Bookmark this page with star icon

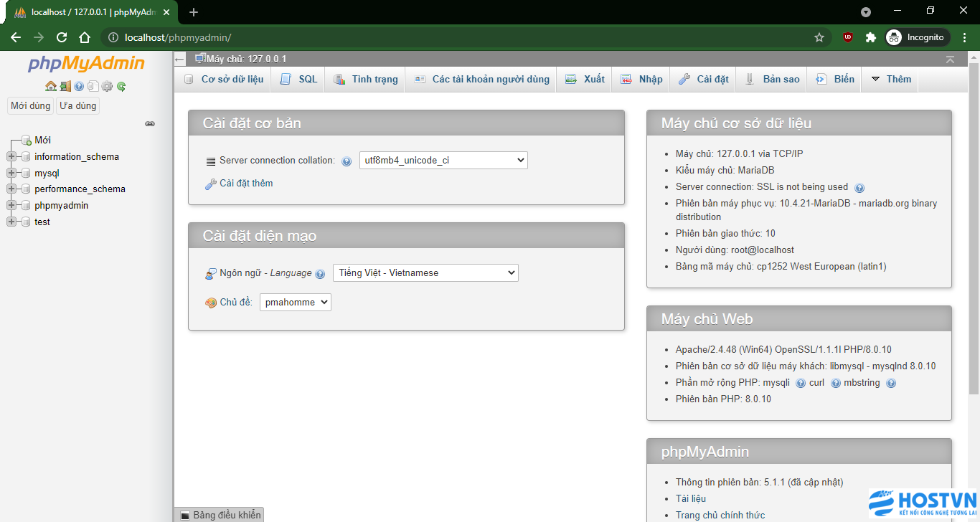(819, 37)
